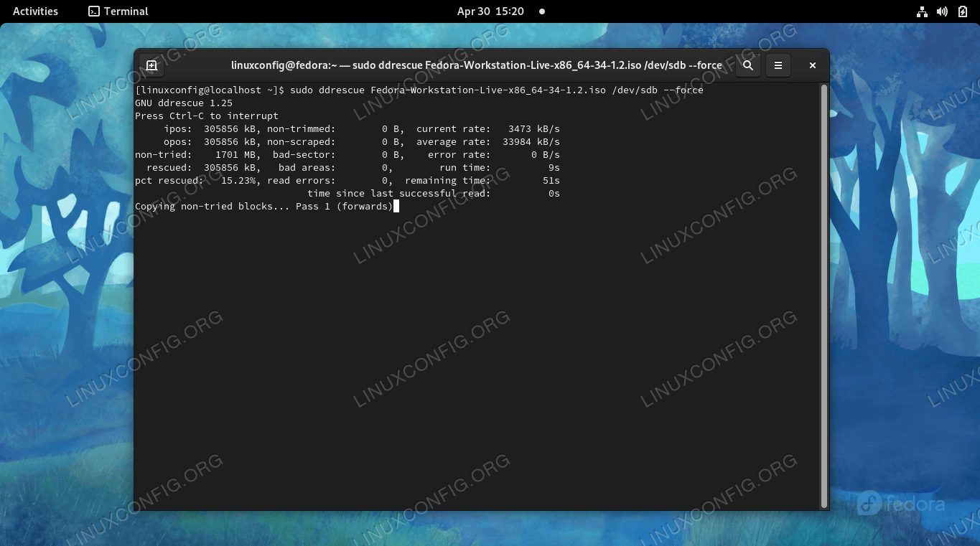Open the terminal hamburger menu
The width and height of the screenshot is (980, 546).
(x=778, y=65)
